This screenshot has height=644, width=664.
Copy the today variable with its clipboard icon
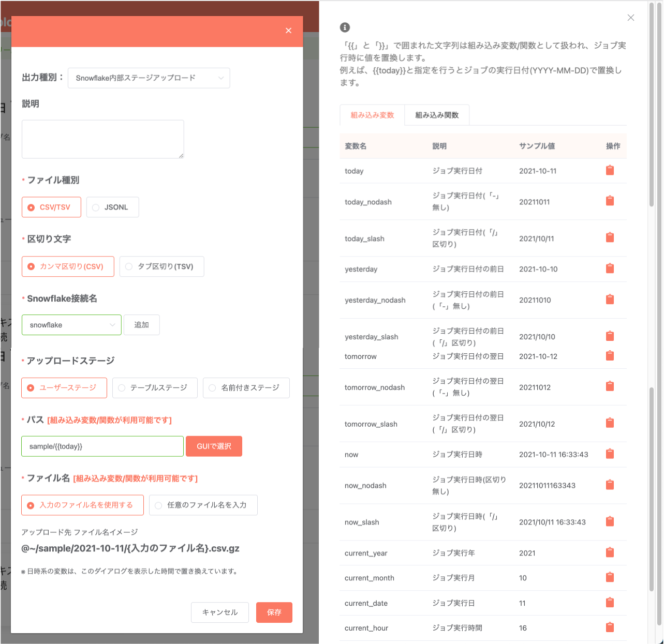[610, 170]
